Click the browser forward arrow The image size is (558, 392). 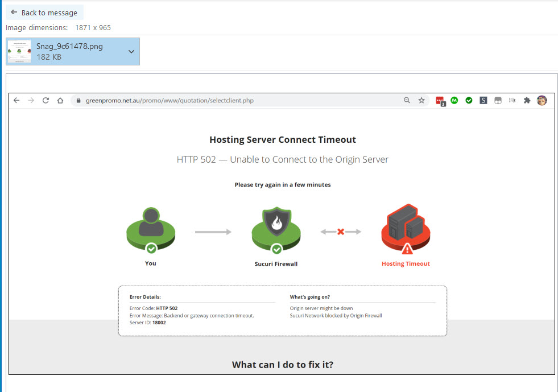click(x=31, y=101)
